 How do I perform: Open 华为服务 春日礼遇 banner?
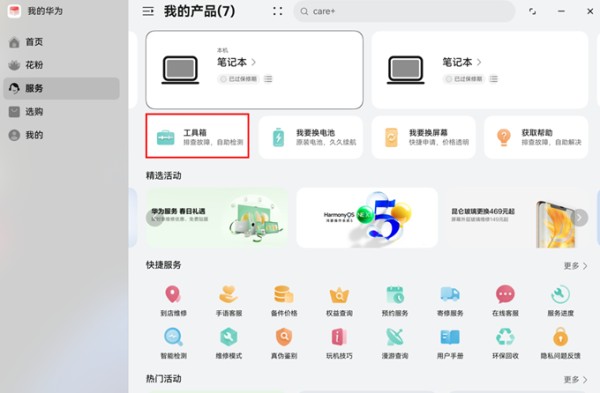pyautogui.click(x=217, y=217)
